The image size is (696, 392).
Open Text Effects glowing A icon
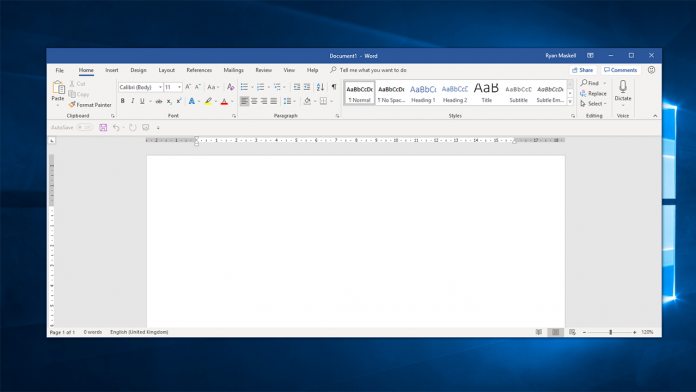pos(191,101)
